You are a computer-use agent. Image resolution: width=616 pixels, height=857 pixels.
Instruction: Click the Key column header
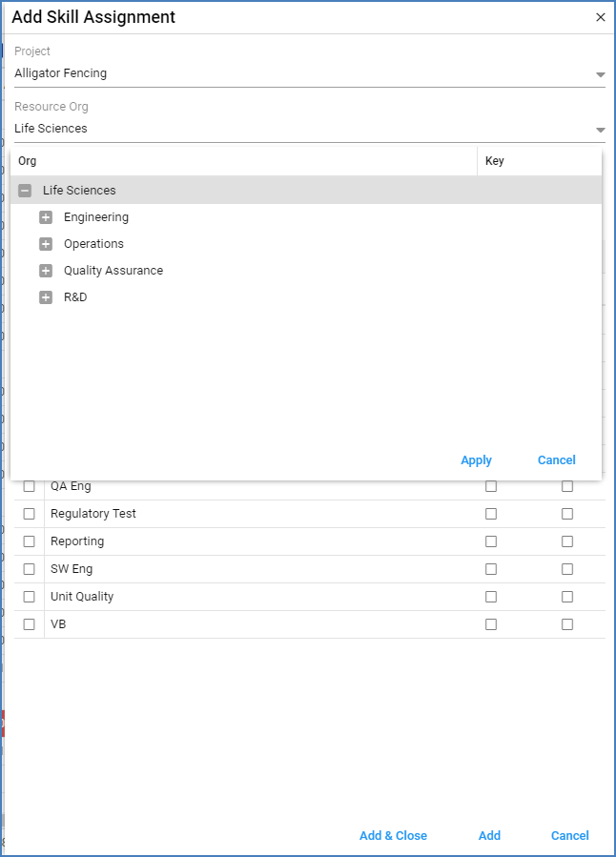pyautogui.click(x=493, y=160)
